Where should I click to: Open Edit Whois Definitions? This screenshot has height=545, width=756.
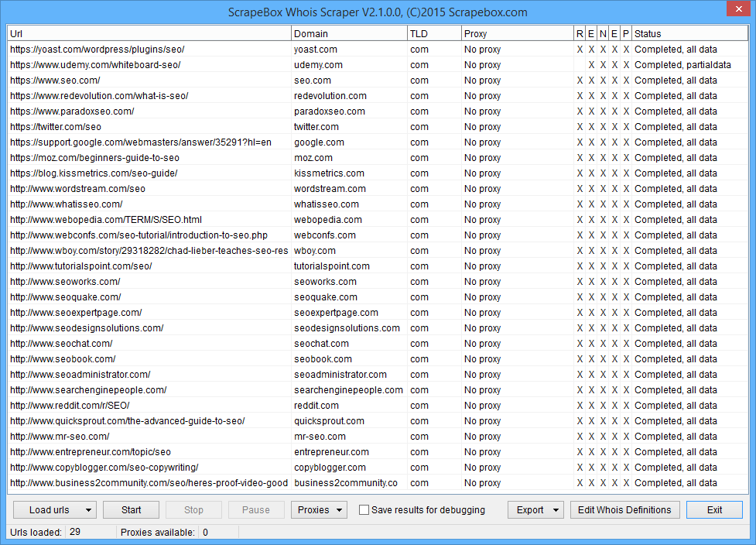pos(625,510)
